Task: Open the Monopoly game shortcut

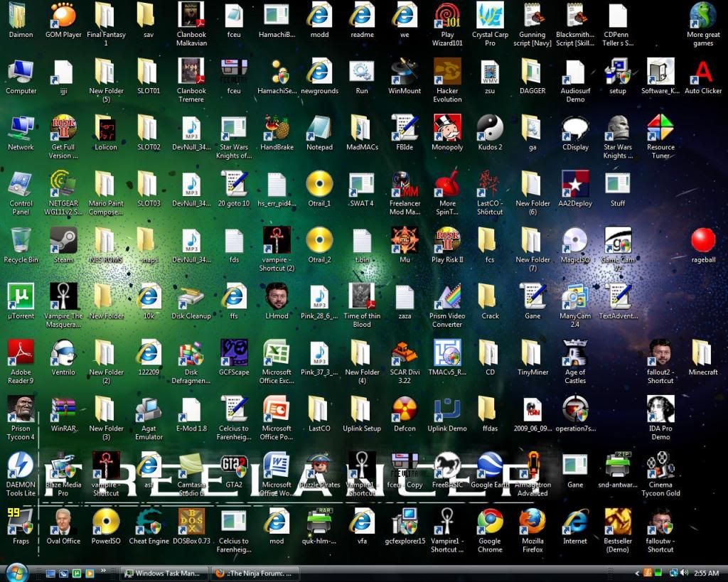Action: tap(447, 128)
